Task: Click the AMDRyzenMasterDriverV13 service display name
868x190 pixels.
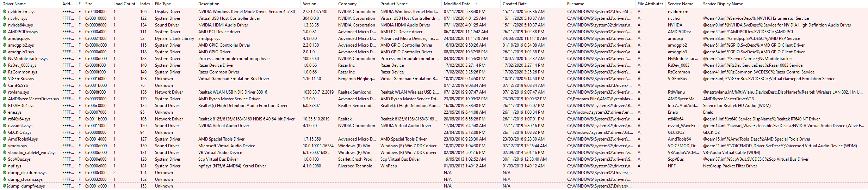Action: click(x=728, y=99)
